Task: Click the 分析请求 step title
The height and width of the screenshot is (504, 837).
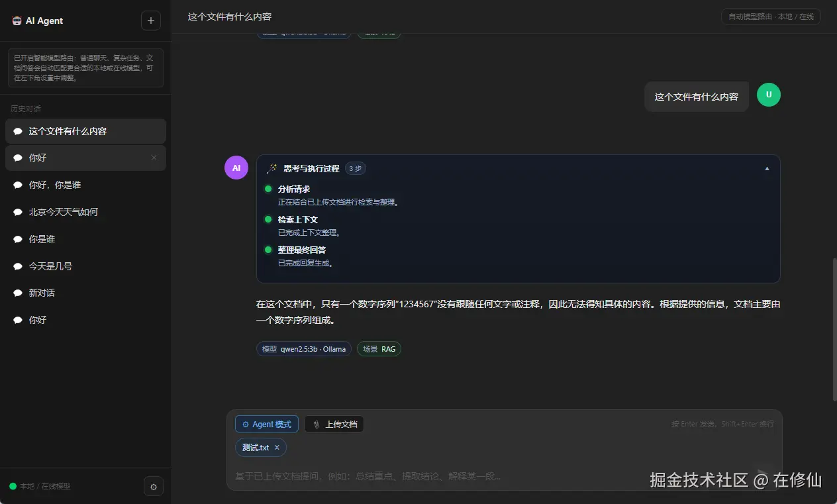Action: point(294,189)
